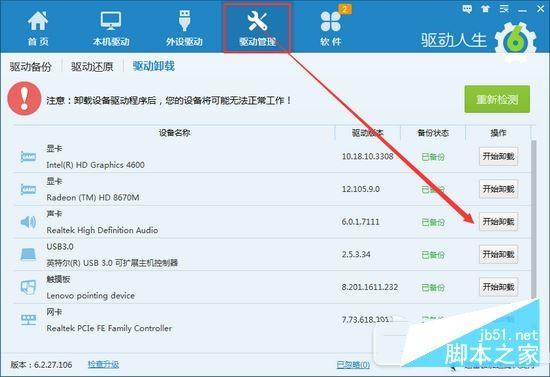
Task: Click the uninstall warning notice text
Action: coord(169,101)
